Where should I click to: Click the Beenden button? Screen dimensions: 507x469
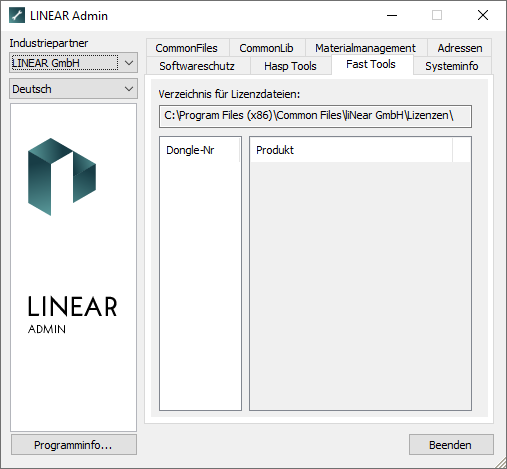coord(451,445)
